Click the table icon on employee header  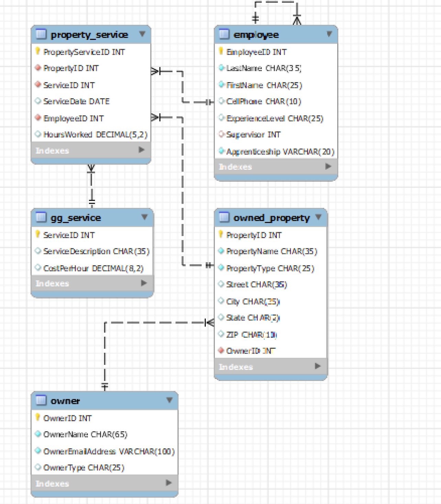(225, 34)
